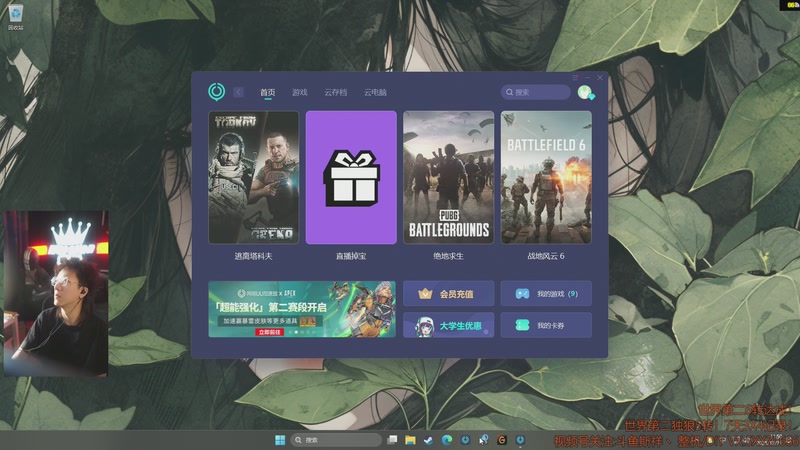Image resolution: width=800 pixels, height=450 pixels.
Task: Click the magnifier icon in app search
Action: pos(509,92)
